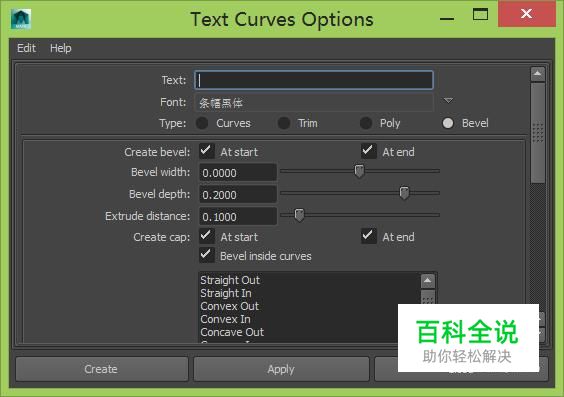Select the Poly type radio button
Viewport: 564px width, 397px height.
(x=366, y=123)
